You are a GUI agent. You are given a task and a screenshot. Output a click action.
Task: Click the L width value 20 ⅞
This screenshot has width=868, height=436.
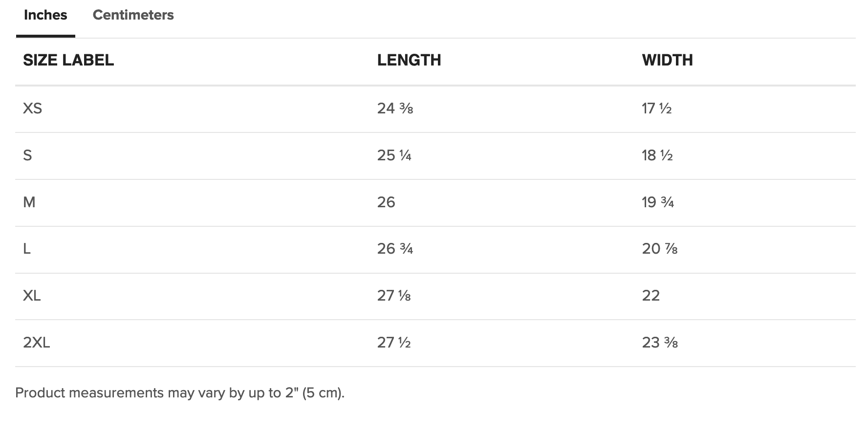click(x=660, y=249)
